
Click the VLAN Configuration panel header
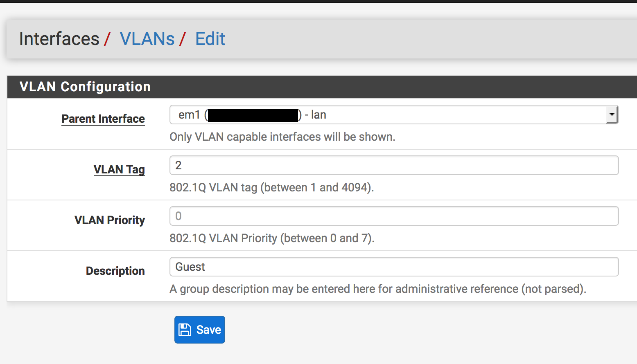[85, 87]
